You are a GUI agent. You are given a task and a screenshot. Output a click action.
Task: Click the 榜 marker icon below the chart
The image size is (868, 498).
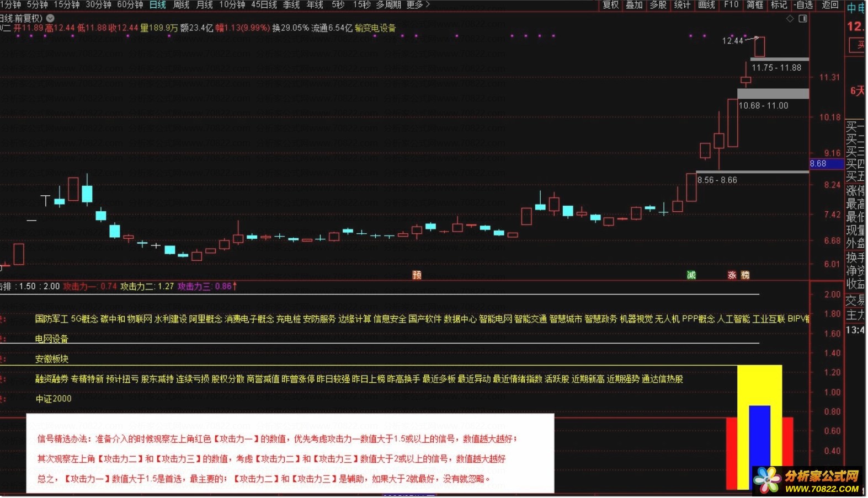click(745, 275)
